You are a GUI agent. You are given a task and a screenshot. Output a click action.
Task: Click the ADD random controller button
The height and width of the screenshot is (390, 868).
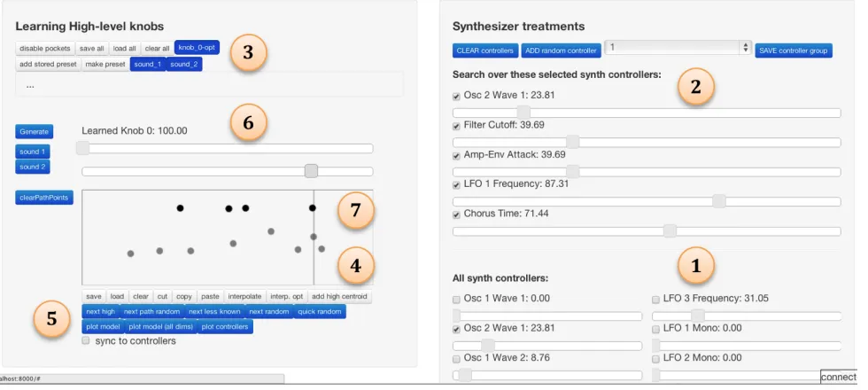562,51
